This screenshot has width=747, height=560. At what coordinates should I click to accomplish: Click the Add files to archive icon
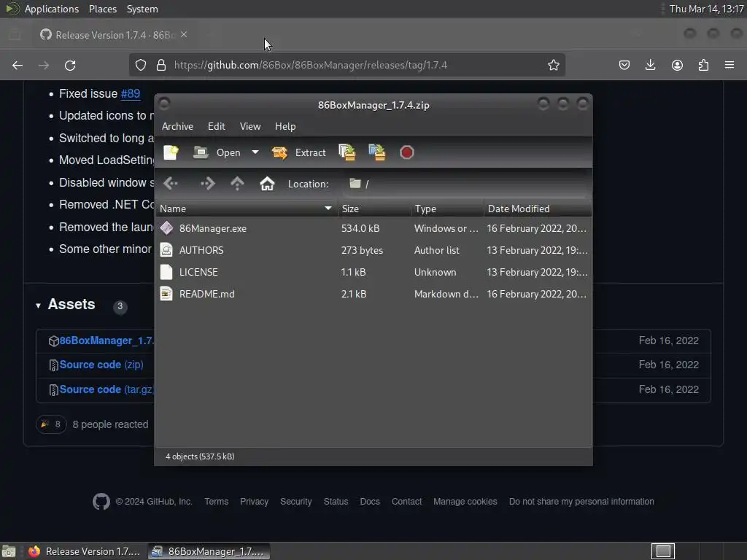click(x=347, y=152)
